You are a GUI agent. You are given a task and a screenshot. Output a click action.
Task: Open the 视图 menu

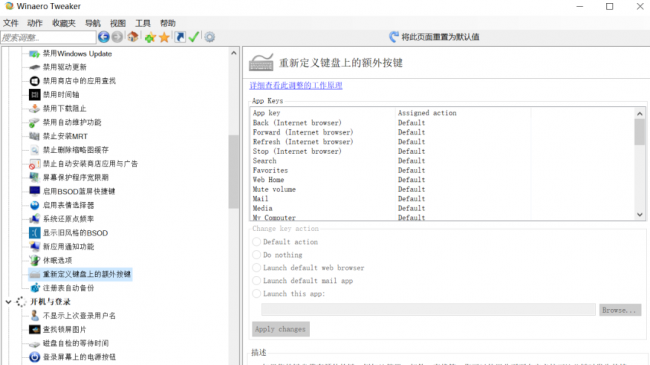coord(118,23)
